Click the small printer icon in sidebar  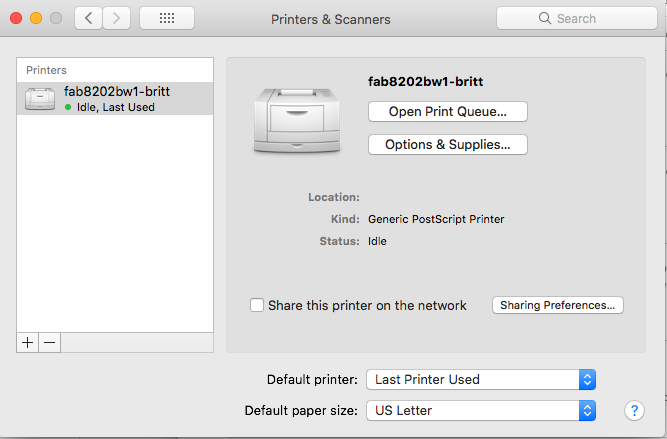[40, 99]
